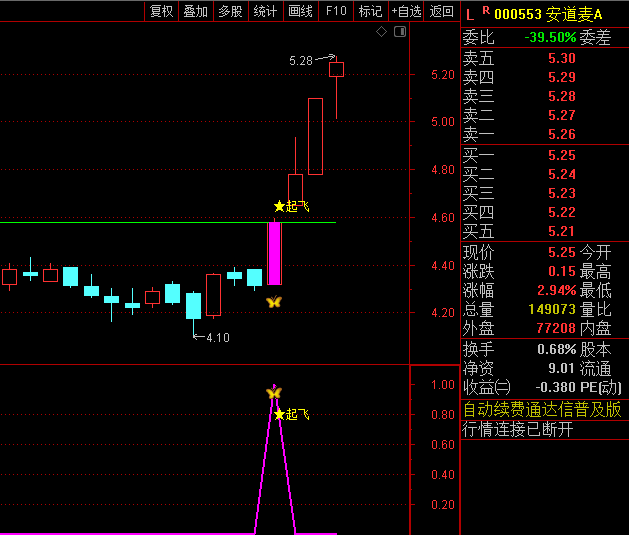Click the 起飞 star signal on price chart
The image size is (629, 535).
(x=292, y=207)
